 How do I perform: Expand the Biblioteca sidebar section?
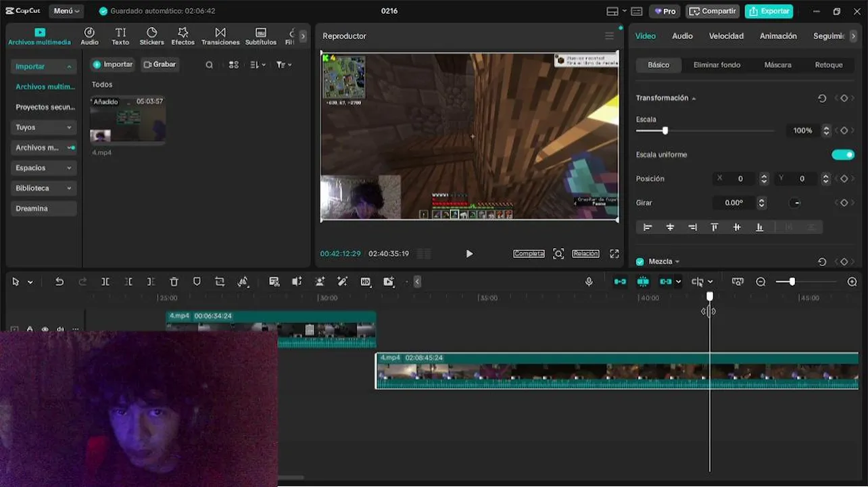43,188
